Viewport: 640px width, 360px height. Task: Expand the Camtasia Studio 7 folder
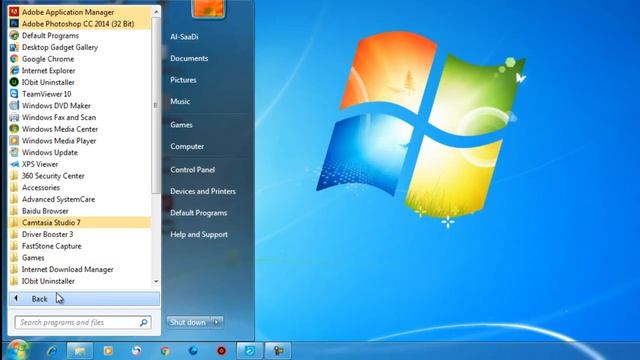coord(80,222)
